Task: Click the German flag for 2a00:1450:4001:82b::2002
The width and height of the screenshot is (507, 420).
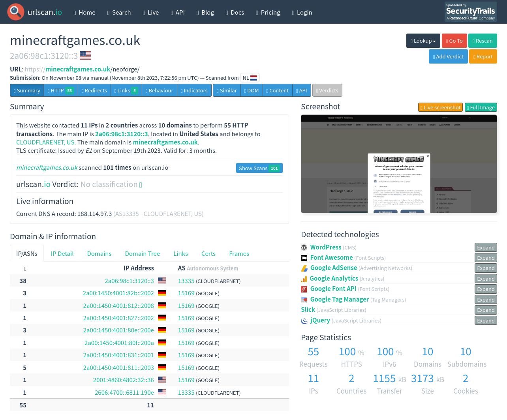Action: coord(162,293)
